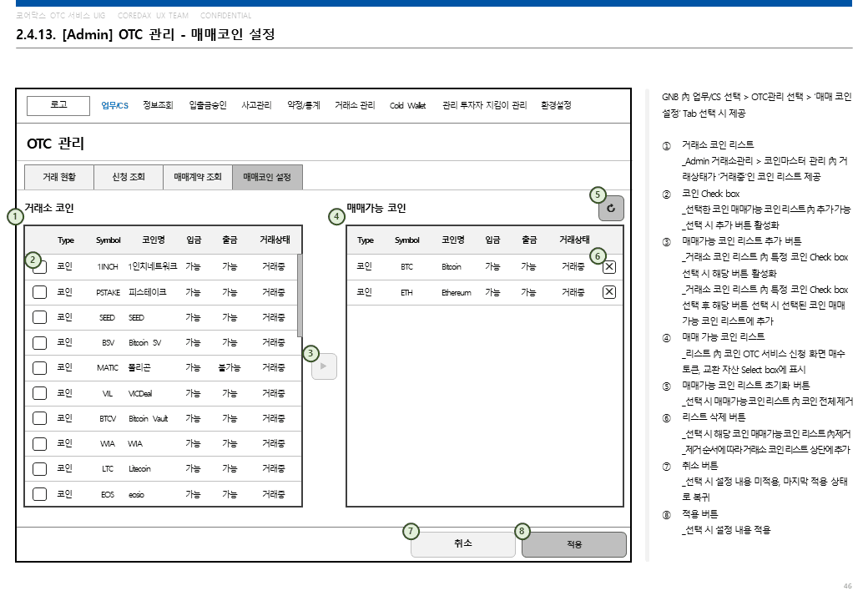Image resolution: width=868 pixels, height=601 pixels.
Task: Open the 사고관리 menu
Action: click(x=256, y=105)
